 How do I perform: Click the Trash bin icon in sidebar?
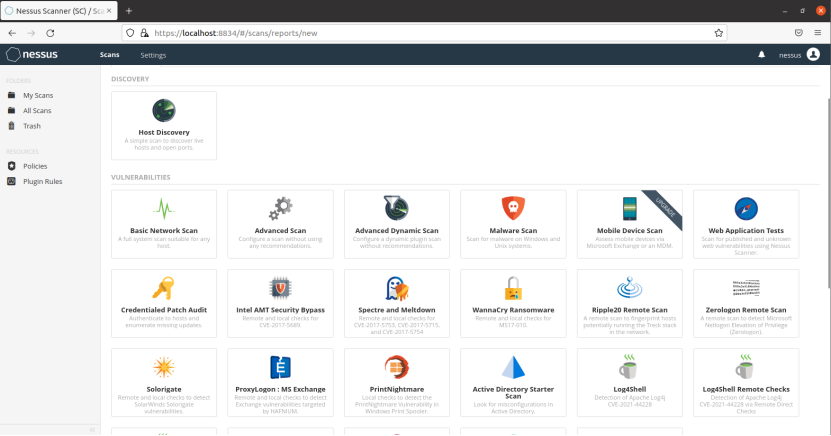coord(12,126)
